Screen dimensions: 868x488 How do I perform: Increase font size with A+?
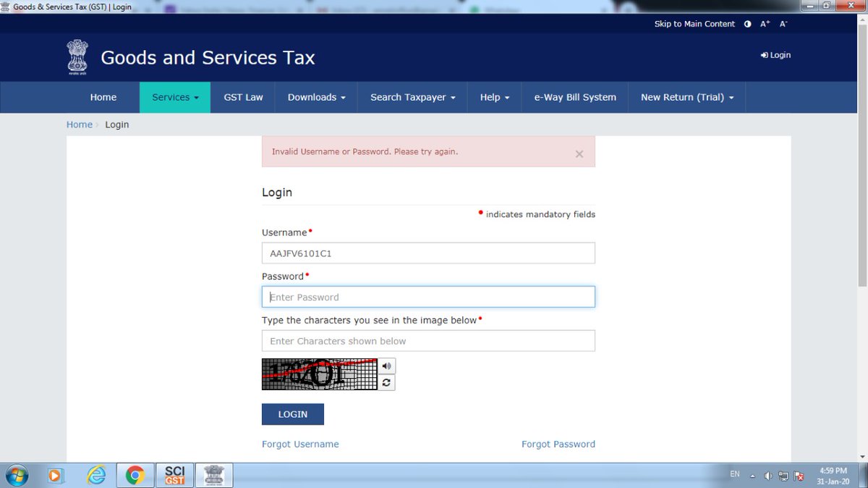(765, 24)
